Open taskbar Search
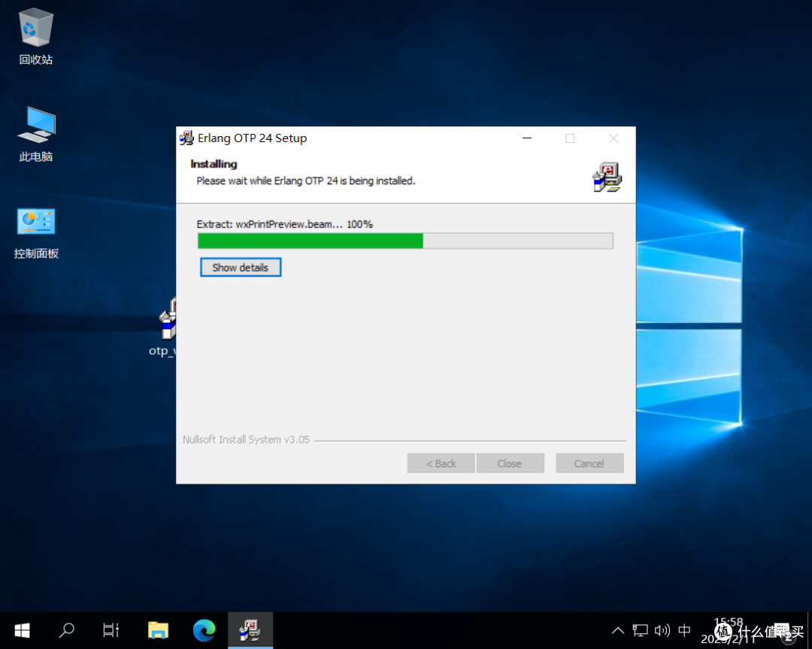812x649 pixels. 67,630
